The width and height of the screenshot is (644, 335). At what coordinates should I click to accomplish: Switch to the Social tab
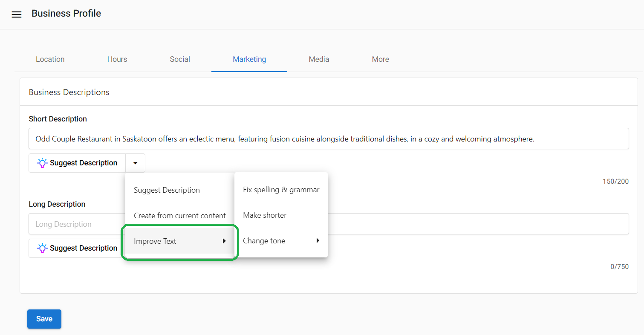179,59
